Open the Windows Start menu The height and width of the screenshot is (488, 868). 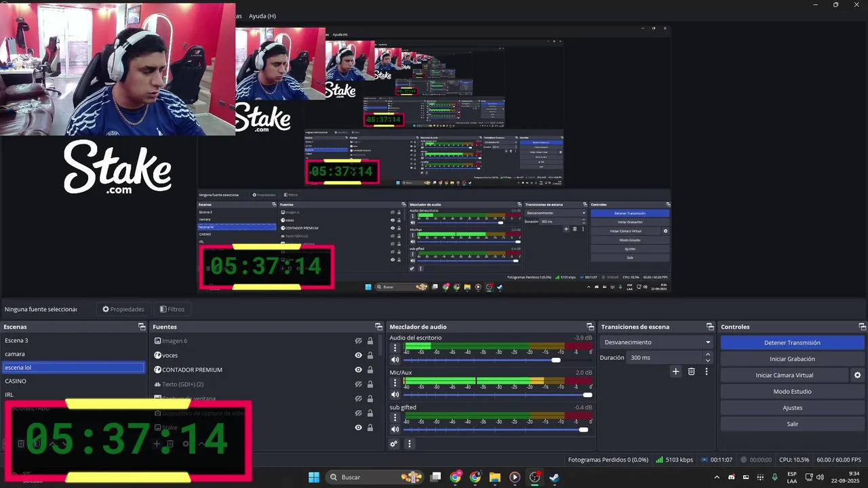click(x=314, y=477)
